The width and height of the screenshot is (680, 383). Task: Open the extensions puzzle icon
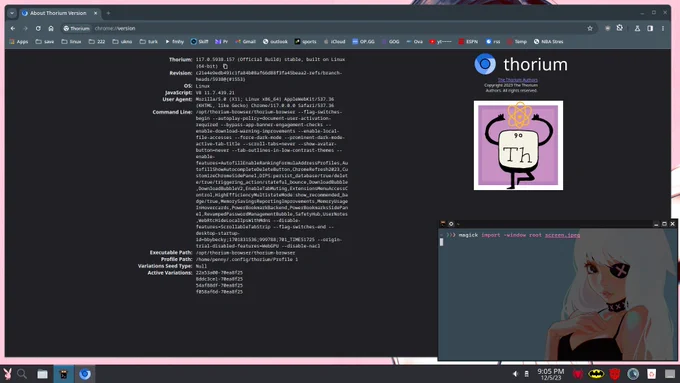tap(620, 28)
